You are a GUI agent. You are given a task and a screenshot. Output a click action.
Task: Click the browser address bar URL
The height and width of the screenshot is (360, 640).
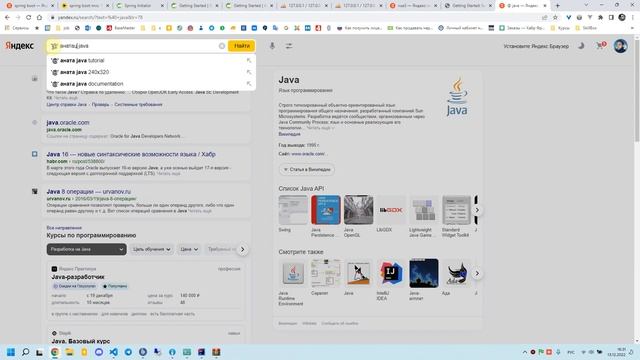[x=100, y=18]
